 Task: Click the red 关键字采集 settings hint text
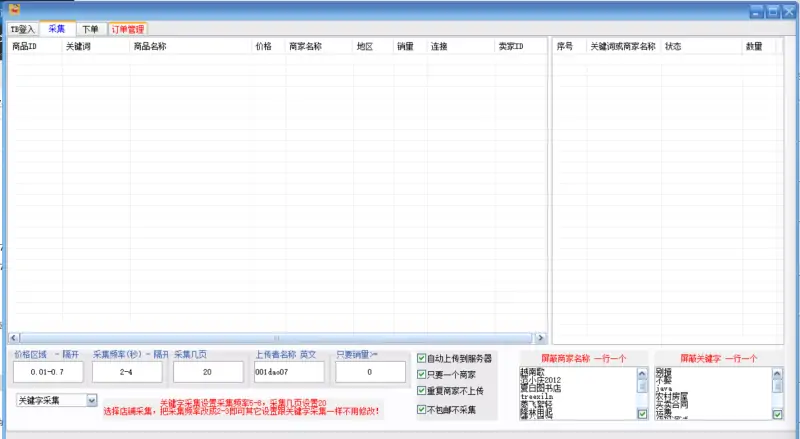242,407
